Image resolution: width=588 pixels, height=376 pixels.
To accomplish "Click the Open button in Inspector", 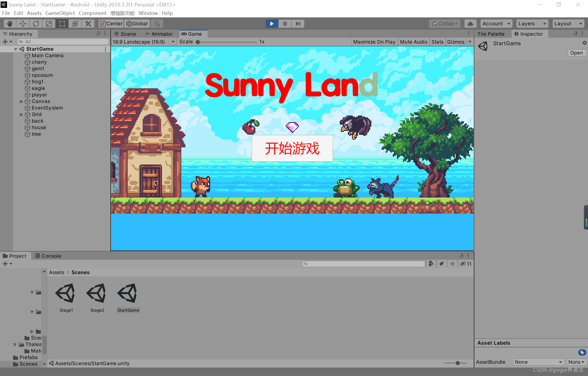I will (x=577, y=53).
